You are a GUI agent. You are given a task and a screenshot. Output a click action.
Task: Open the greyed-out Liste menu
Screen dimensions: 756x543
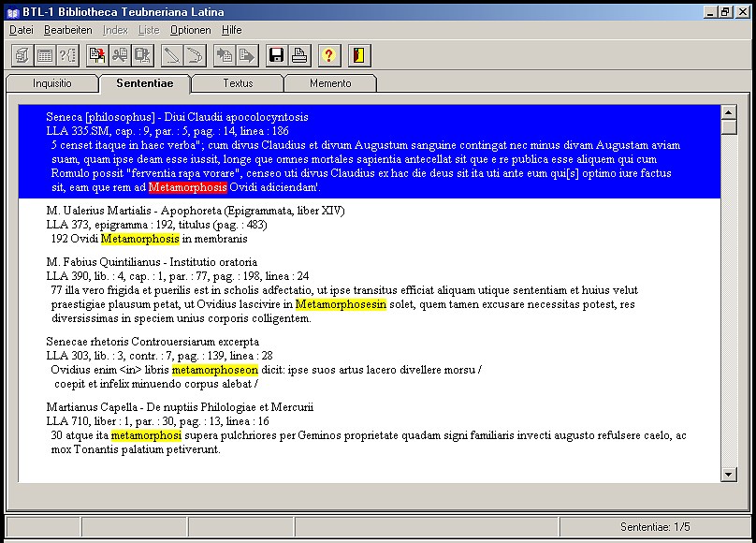(x=149, y=30)
